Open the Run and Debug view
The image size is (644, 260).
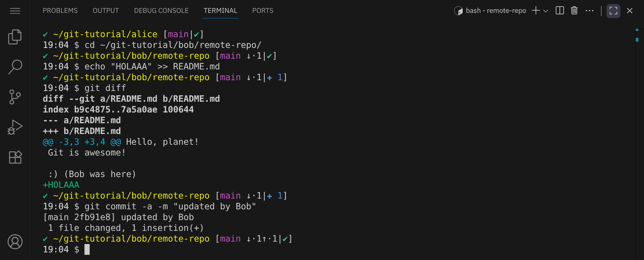tap(15, 127)
